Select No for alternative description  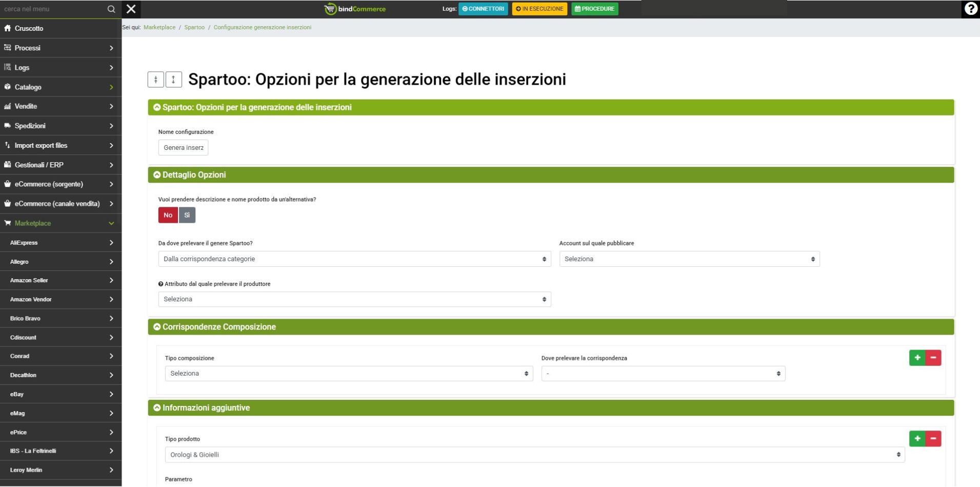point(168,215)
